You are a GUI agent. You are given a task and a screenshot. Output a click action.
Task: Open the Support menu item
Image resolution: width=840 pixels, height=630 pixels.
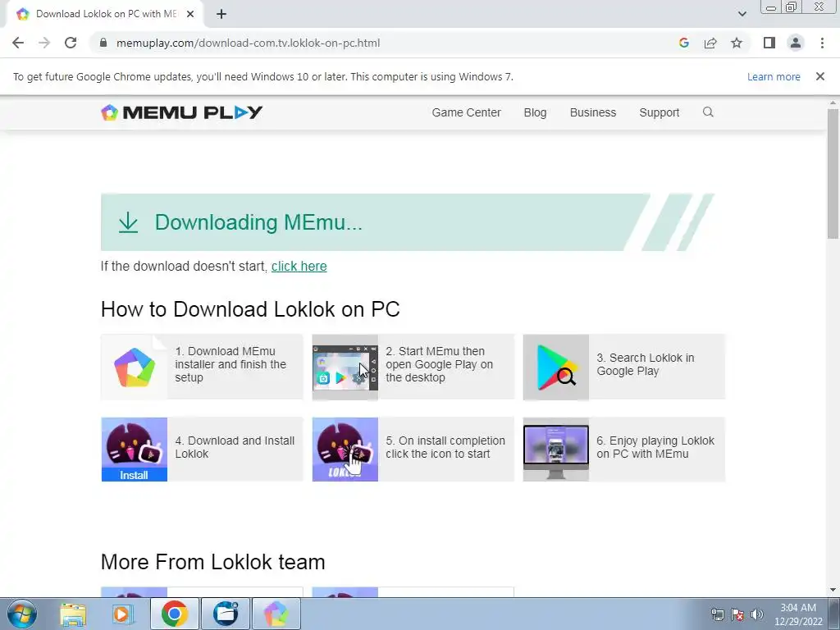click(x=659, y=112)
